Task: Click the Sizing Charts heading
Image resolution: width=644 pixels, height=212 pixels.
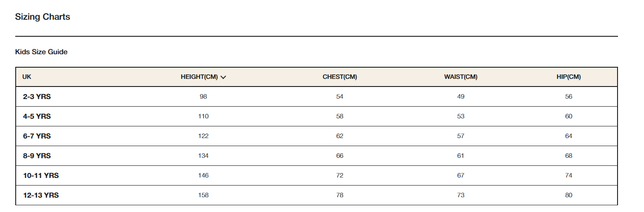Action: coord(43,17)
